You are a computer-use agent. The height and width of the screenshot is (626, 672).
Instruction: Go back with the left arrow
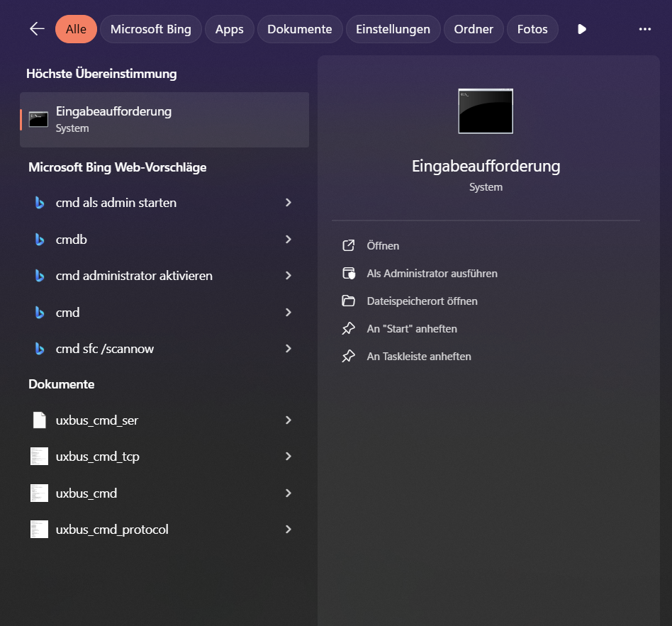tap(38, 29)
